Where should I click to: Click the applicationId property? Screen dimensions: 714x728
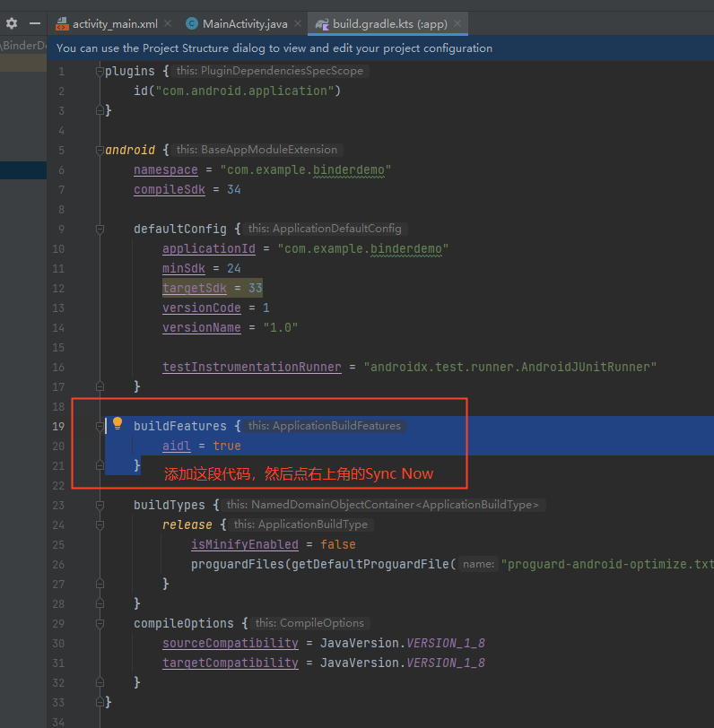209,249
